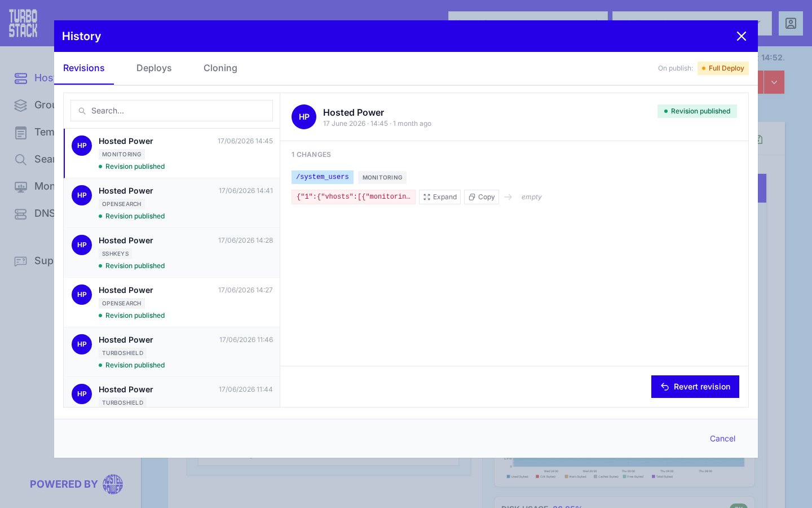This screenshot has height=508, width=812.
Task: Click the MONITORING tag beside /system_users
Action: tap(382, 177)
